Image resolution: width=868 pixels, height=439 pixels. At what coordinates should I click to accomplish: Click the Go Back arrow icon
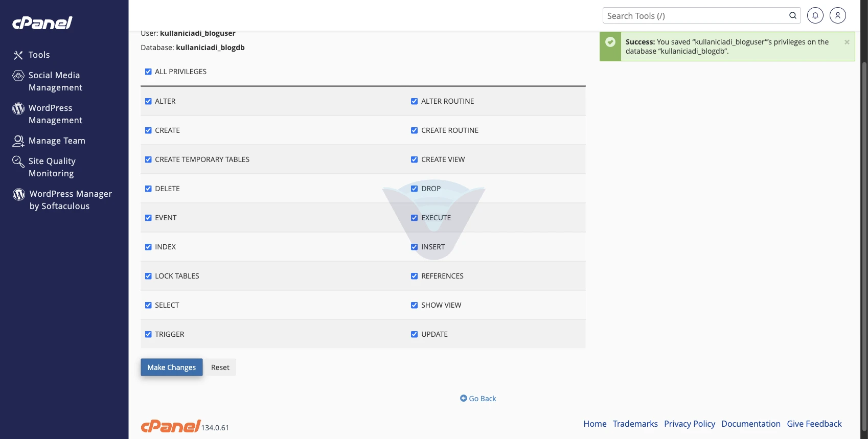point(464,398)
